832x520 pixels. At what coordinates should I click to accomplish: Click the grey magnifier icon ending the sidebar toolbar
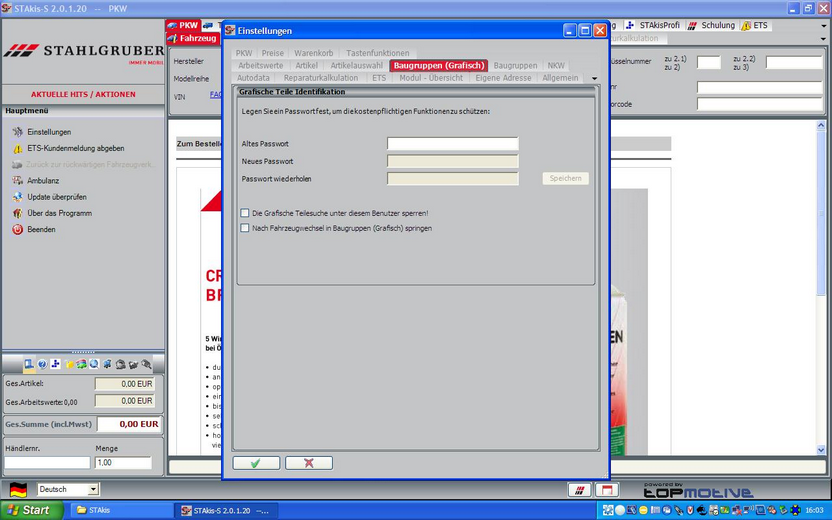click(x=146, y=364)
